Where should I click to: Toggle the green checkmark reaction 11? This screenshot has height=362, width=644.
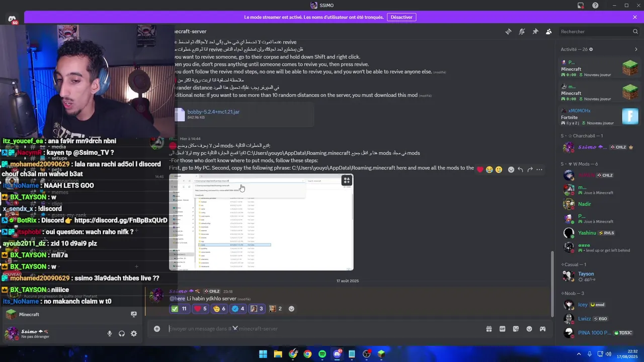point(179,309)
